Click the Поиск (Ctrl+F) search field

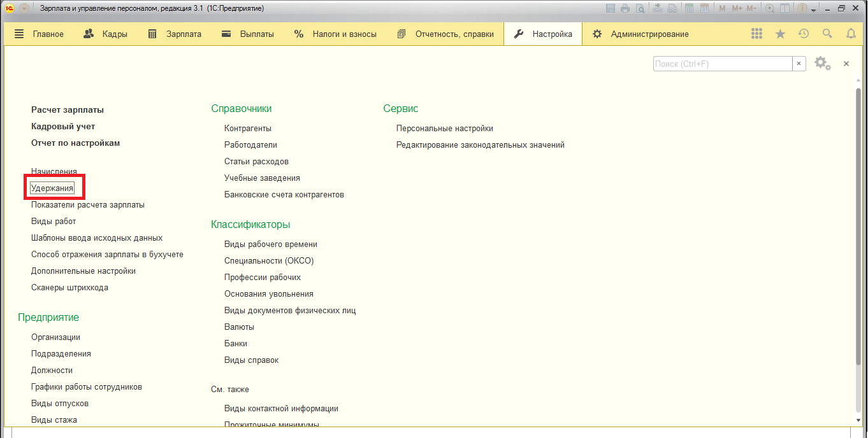click(x=722, y=64)
